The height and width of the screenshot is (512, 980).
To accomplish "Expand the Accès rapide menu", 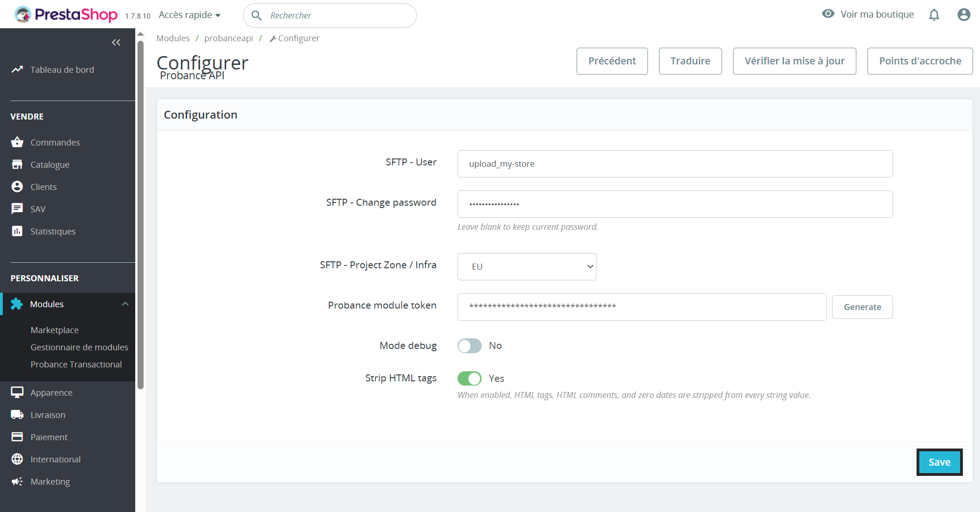I will click(x=189, y=15).
